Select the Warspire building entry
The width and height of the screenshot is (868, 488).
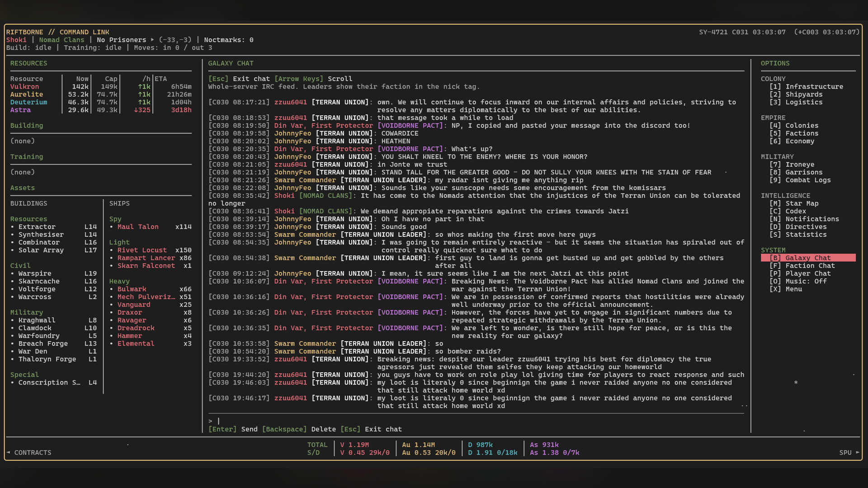[x=54, y=273]
